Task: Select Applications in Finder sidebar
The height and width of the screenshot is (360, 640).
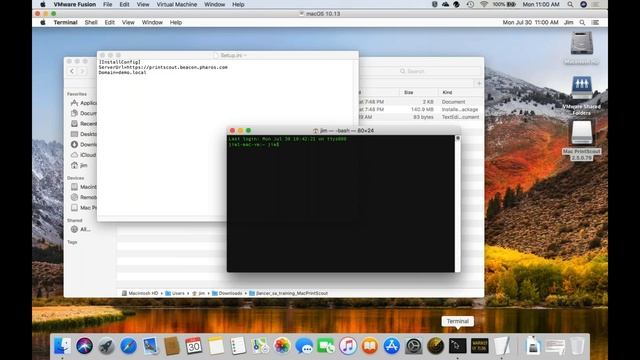Action: 84,103
